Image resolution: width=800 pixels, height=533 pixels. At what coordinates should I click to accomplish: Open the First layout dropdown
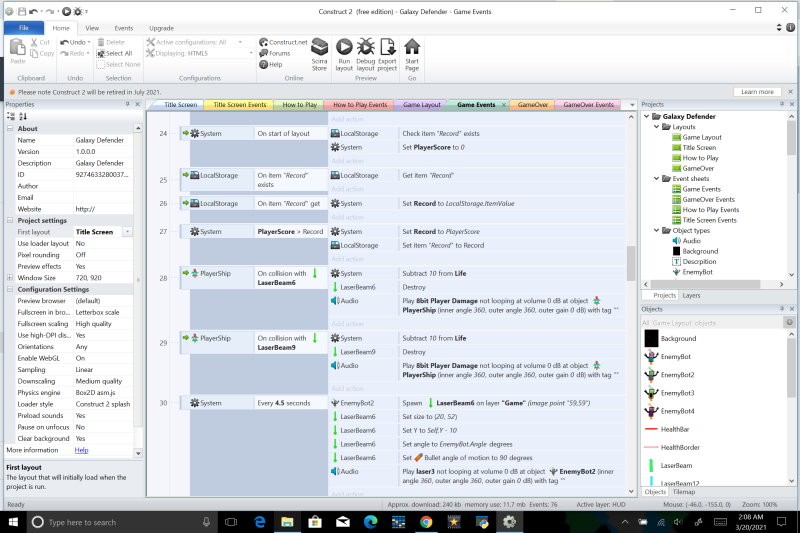pos(128,232)
